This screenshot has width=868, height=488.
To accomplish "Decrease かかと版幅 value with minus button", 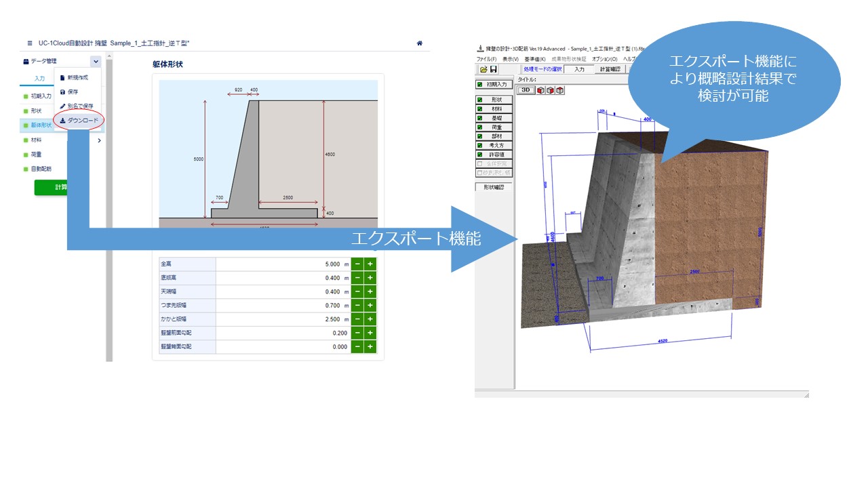I will pyautogui.click(x=357, y=319).
